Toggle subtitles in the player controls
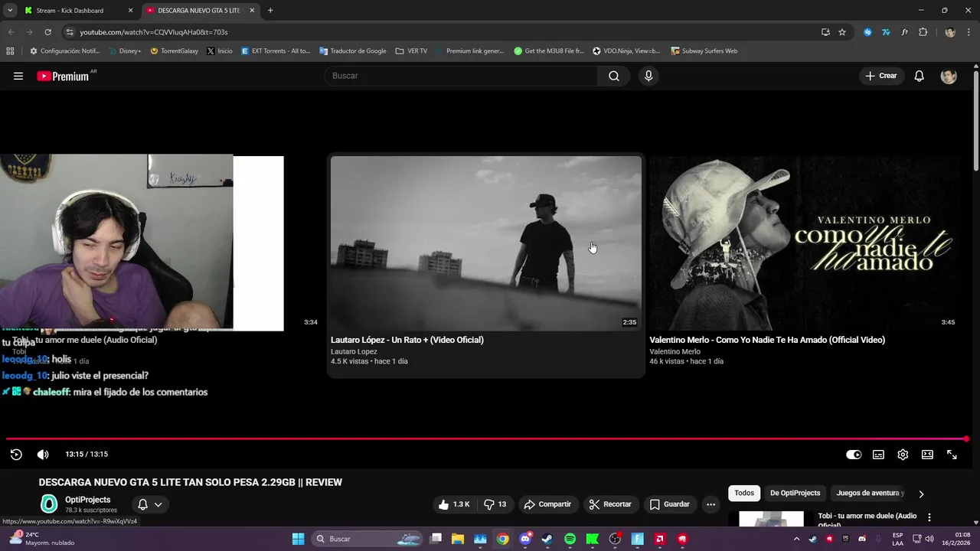 click(878, 455)
